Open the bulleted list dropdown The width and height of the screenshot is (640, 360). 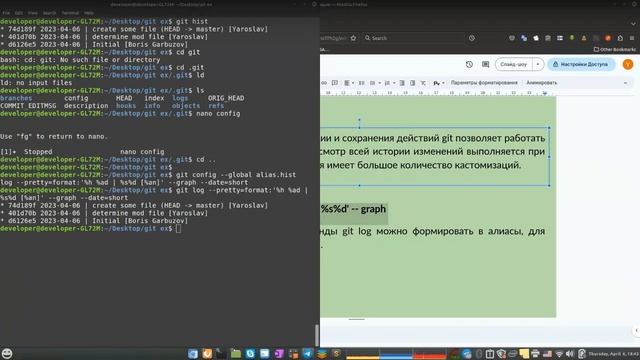(x=375, y=83)
